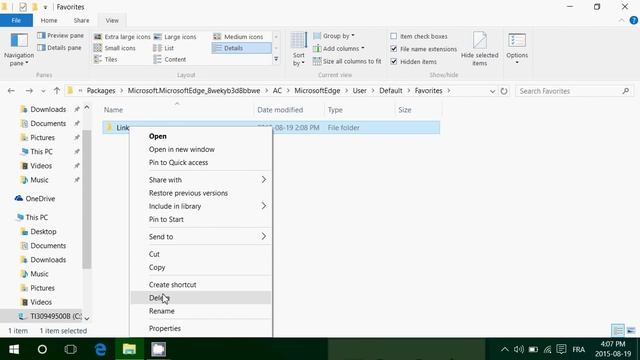Click Hide selected items
Viewport: 640px width, 360px height.
pos(480,49)
